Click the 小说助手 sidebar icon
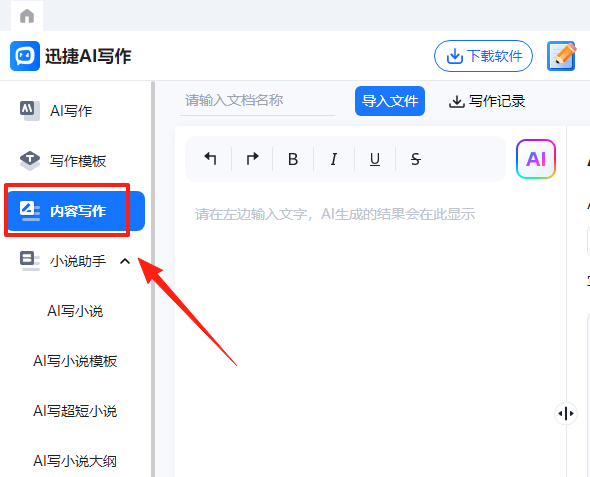 point(30,261)
